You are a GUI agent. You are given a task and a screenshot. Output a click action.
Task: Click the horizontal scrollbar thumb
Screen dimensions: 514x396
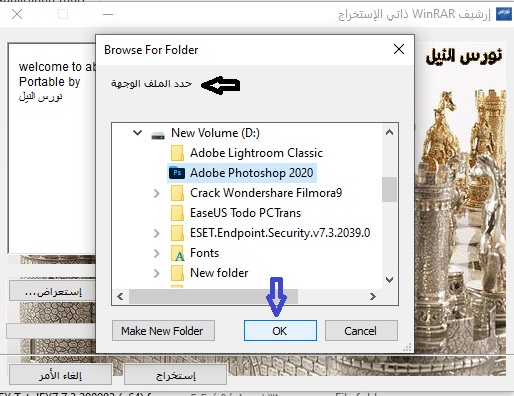pyautogui.click(x=213, y=296)
